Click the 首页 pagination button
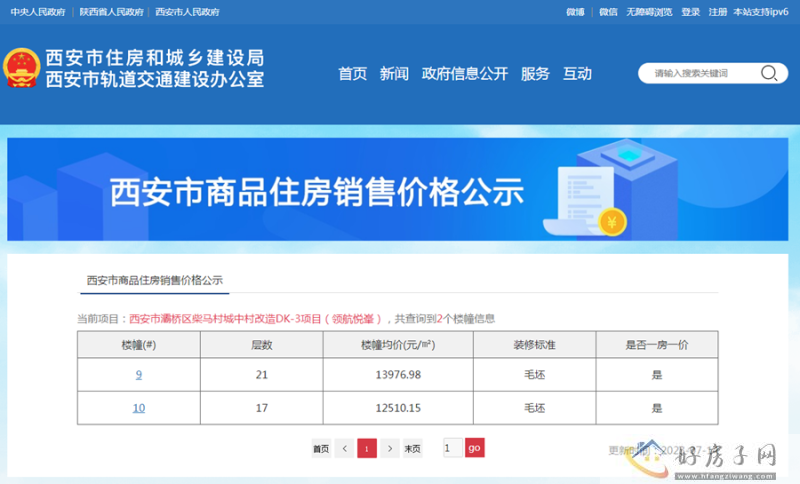The width and height of the screenshot is (800, 484). click(321, 448)
